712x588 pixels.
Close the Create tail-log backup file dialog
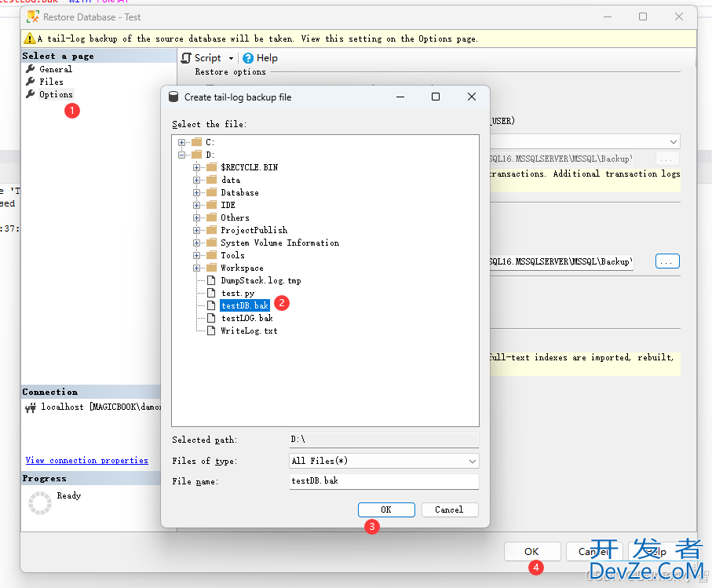pos(472,97)
